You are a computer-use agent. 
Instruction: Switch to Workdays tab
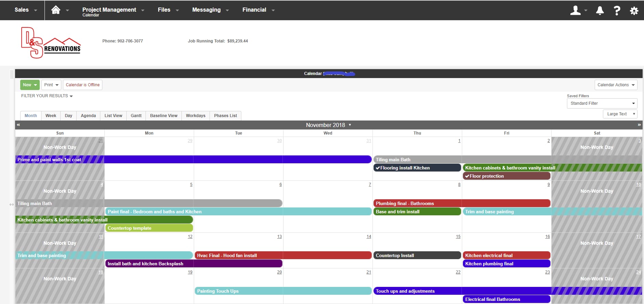click(x=195, y=116)
